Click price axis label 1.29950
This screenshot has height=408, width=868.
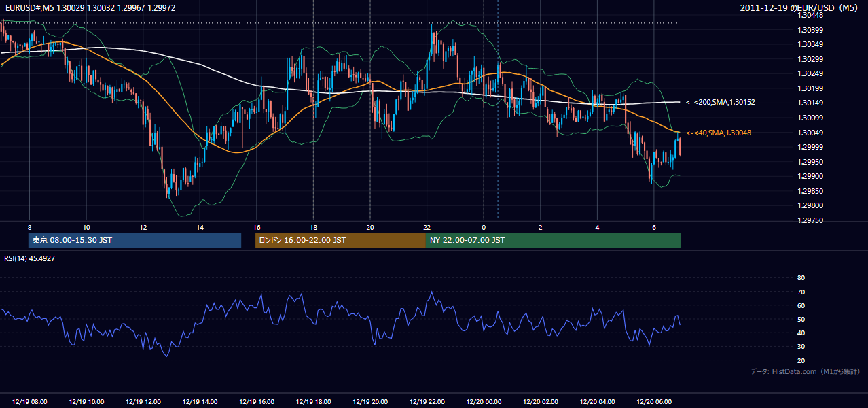pos(810,162)
